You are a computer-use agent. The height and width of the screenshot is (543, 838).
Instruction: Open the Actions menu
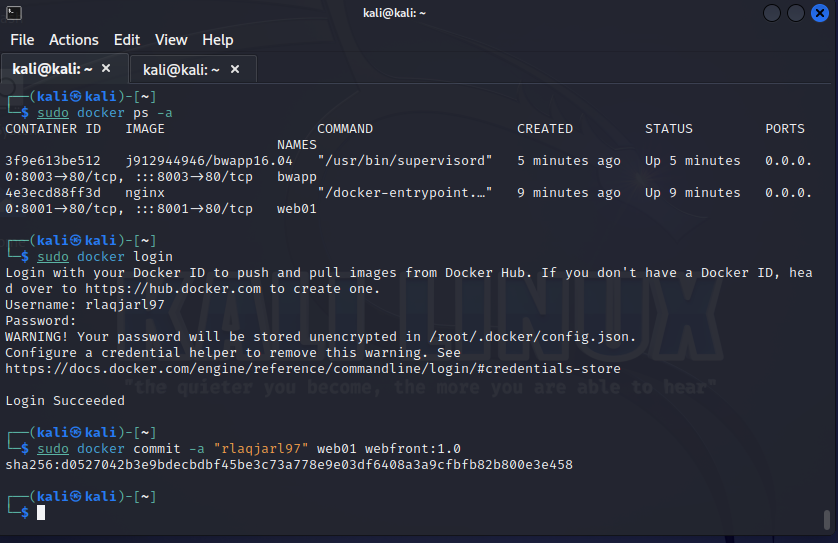click(74, 40)
